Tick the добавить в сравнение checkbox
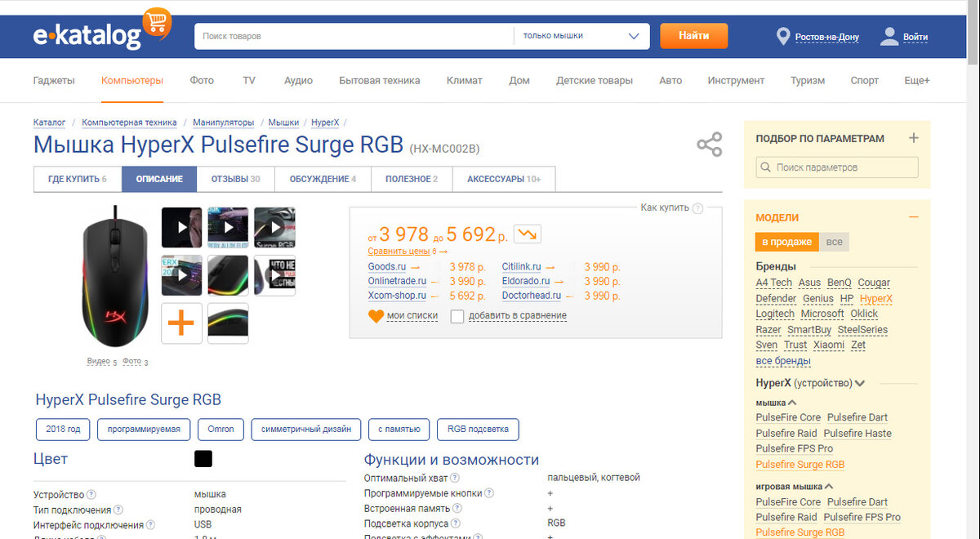The image size is (980, 539). coord(457,316)
